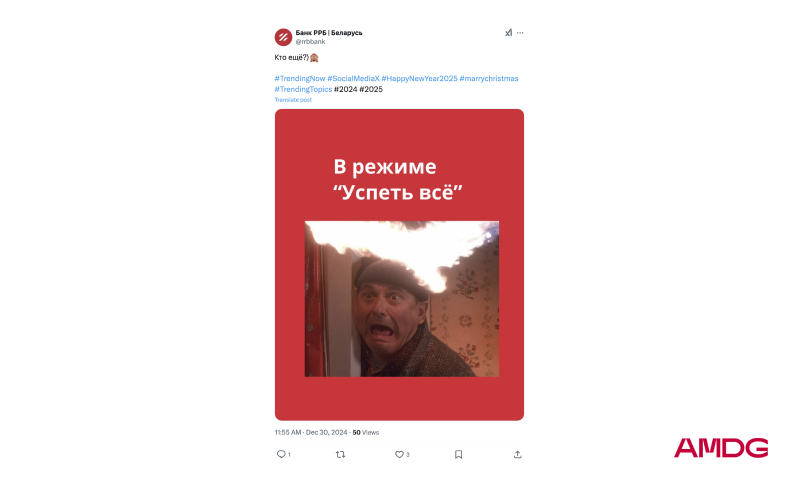This screenshot has width=800, height=490.
Task: Click Translate post
Action: click(293, 100)
